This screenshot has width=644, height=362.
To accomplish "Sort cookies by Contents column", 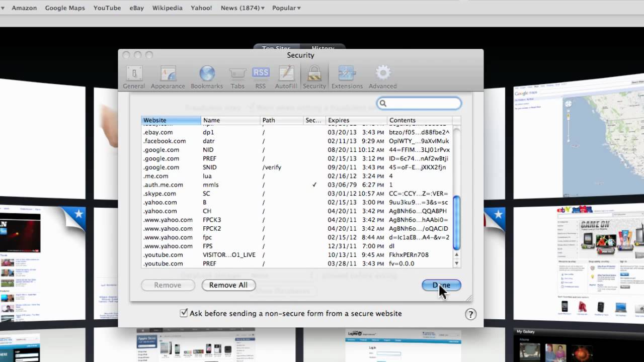I will pyautogui.click(x=420, y=120).
